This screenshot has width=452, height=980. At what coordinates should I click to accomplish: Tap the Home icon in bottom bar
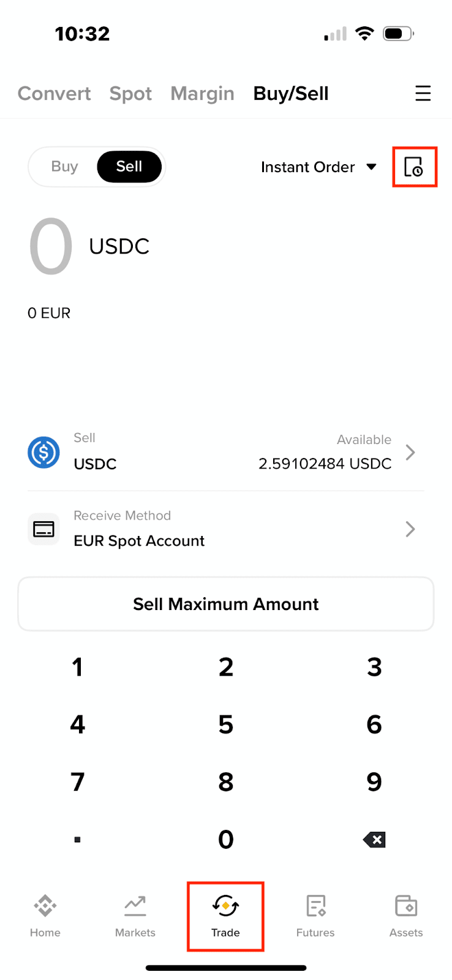(45, 905)
